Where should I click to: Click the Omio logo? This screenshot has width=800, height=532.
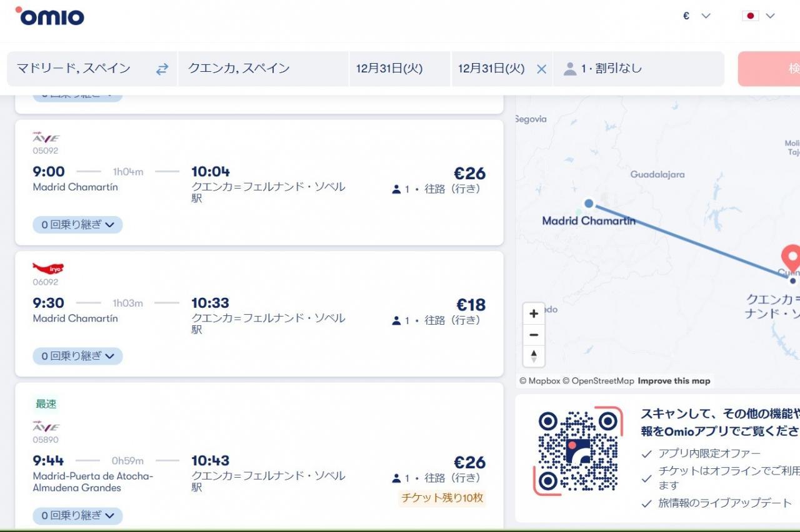[50, 16]
